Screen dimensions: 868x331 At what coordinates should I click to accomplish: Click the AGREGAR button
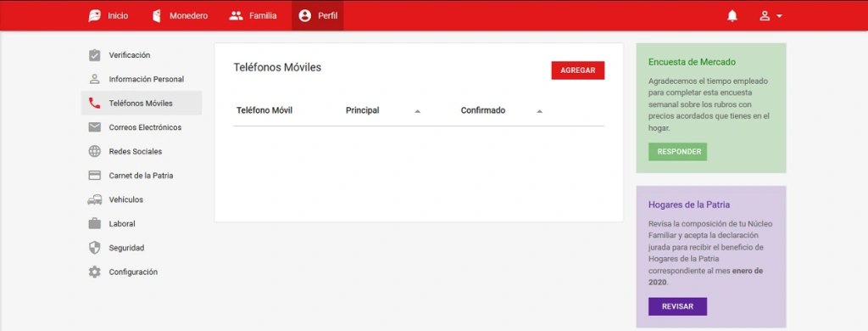coord(578,70)
